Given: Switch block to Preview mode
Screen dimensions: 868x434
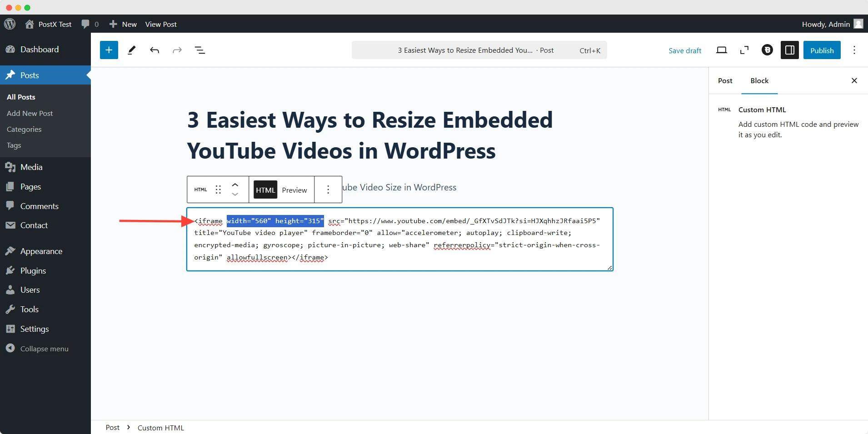Looking at the screenshot, I should point(294,190).
